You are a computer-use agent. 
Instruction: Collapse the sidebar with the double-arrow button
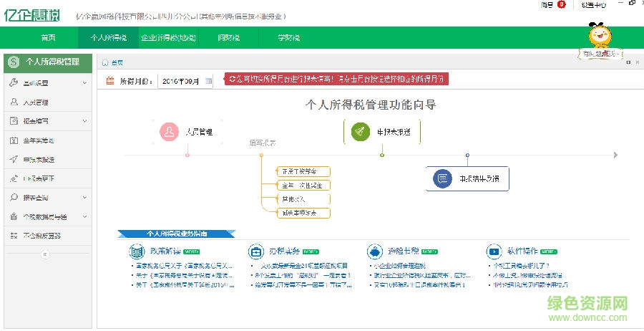(45, 254)
